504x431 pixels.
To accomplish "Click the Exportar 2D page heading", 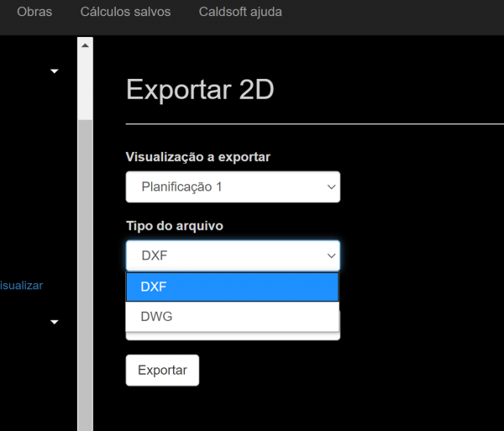I will point(200,89).
